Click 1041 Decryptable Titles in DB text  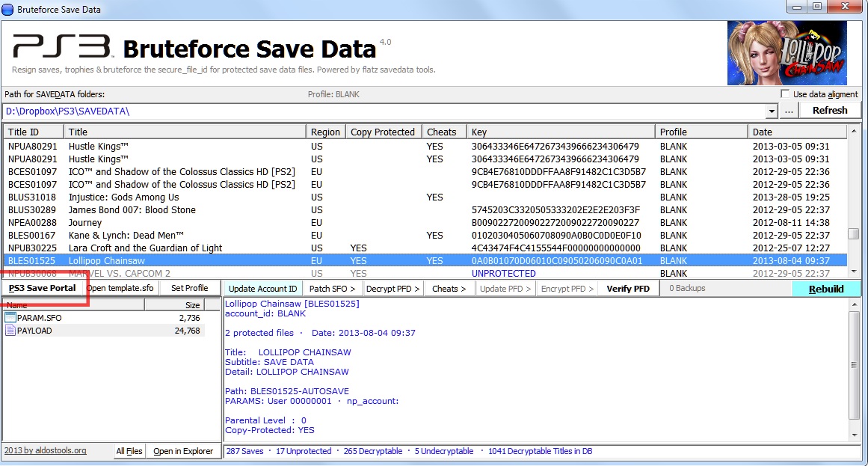click(540, 451)
